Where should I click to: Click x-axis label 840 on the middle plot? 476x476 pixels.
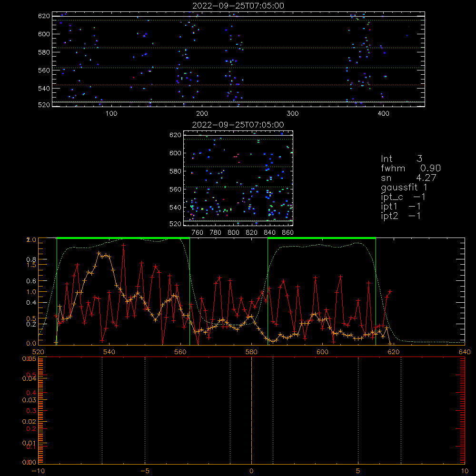pyautogui.click(x=269, y=233)
